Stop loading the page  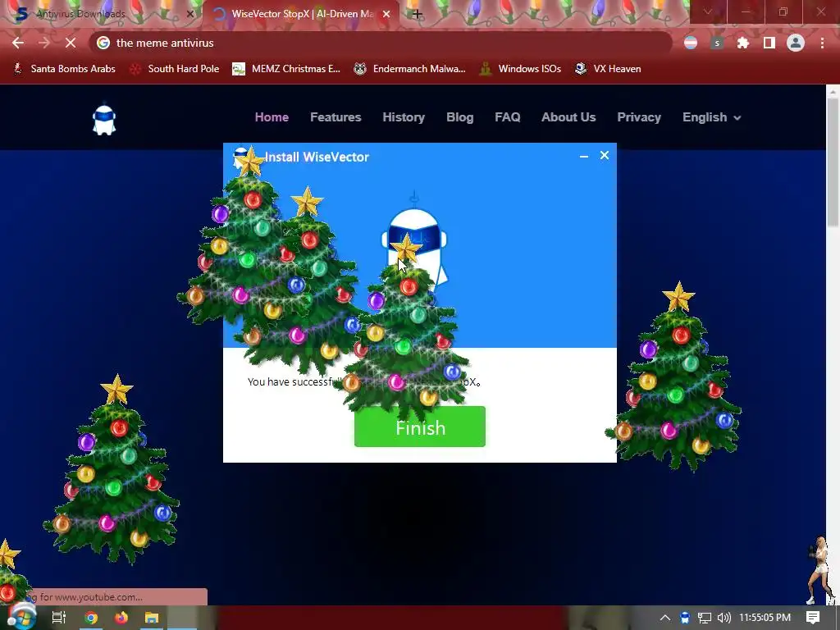tap(71, 43)
